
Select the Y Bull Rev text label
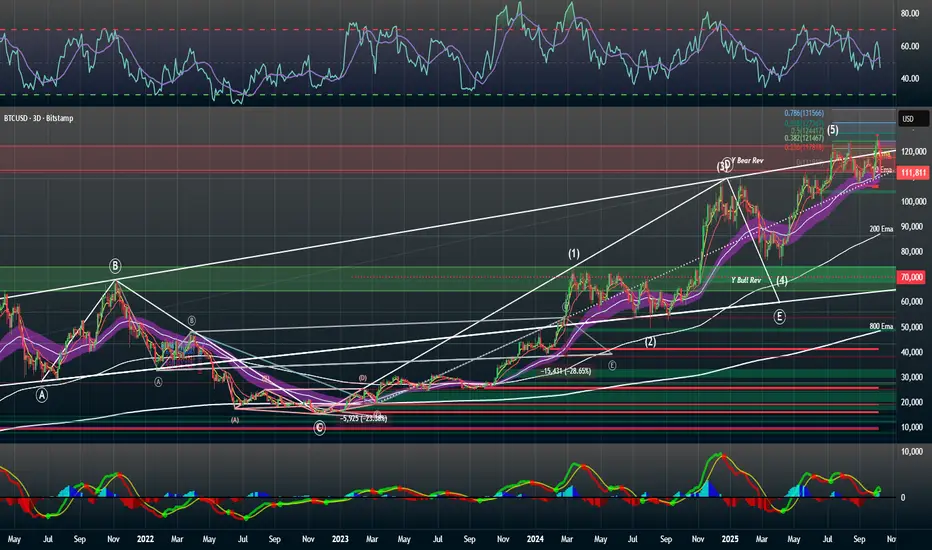click(746, 280)
